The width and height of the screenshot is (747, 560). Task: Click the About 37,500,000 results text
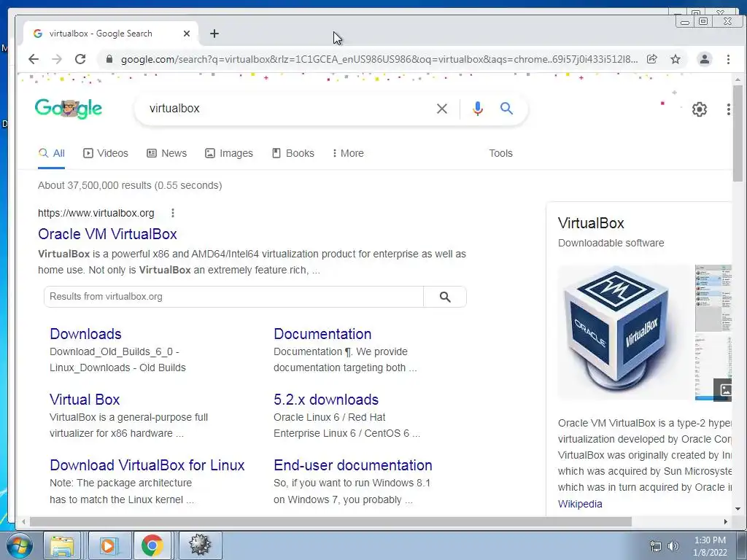pos(130,185)
